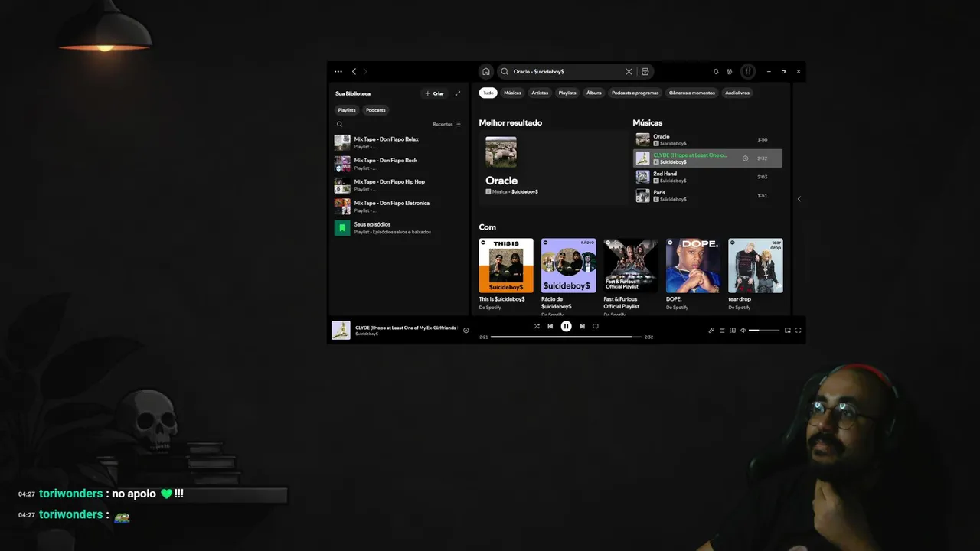Open bottom-bar now playing album cover
The image size is (980, 551).
[341, 331]
